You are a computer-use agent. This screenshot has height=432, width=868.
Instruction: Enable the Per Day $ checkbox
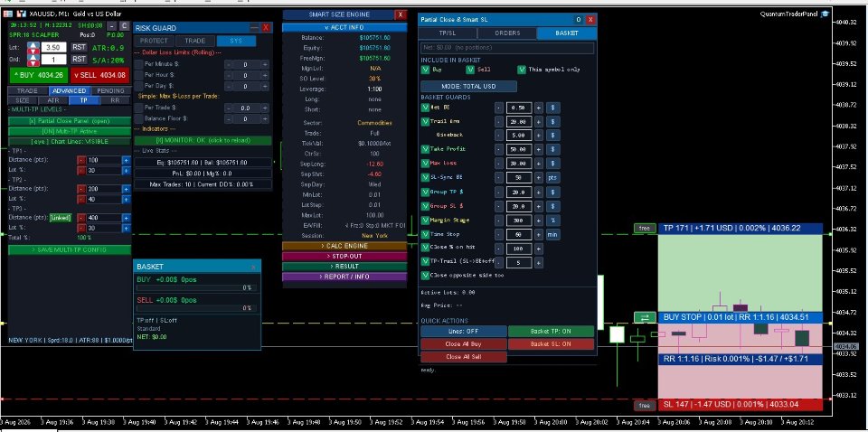tap(138, 86)
